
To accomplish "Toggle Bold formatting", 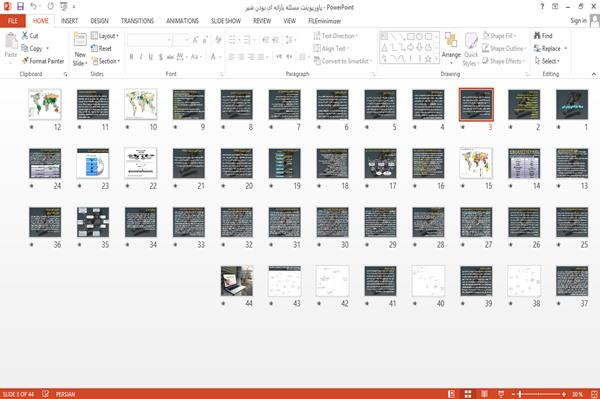I will point(131,57).
